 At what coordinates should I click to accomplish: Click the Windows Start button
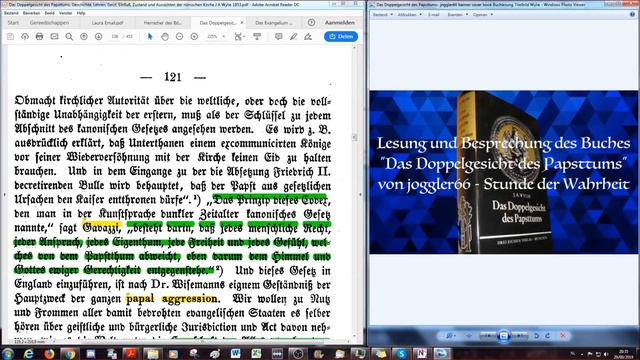click(x=7, y=353)
